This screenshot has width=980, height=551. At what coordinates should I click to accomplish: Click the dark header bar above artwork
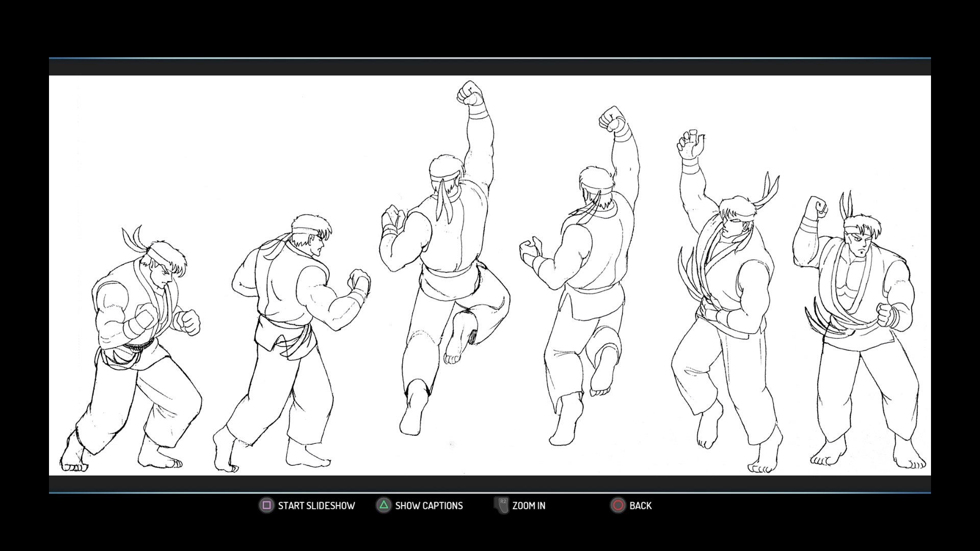[x=490, y=67]
